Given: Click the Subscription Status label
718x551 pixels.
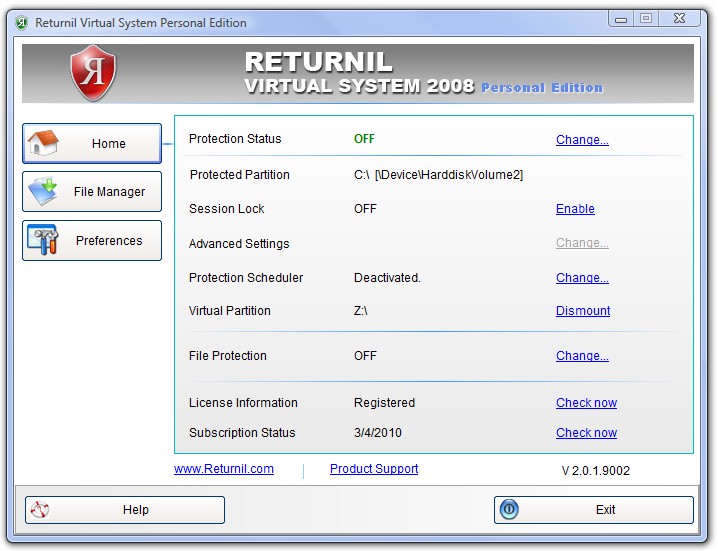Looking at the screenshot, I should [242, 433].
